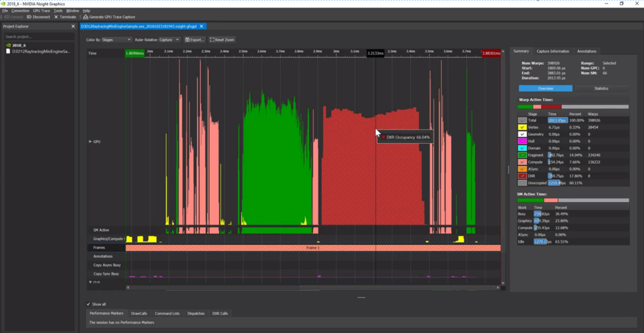Screen dimensions: 644x333
Task: Select the SM Active row label
Action: 101,230
